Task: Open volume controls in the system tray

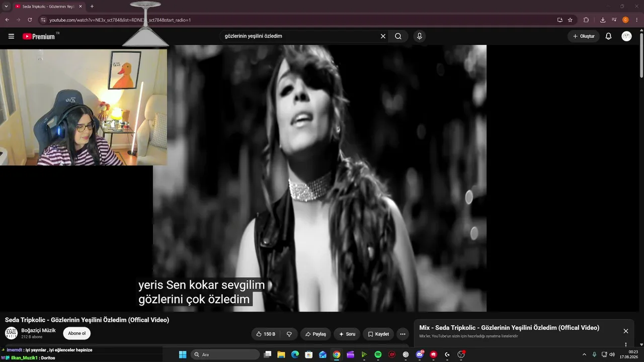Action: click(612, 354)
